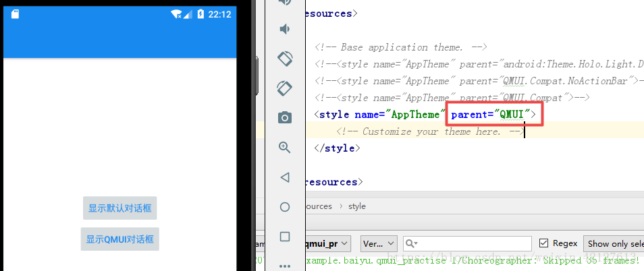Tap the 显示默认对话框 button

120,208
